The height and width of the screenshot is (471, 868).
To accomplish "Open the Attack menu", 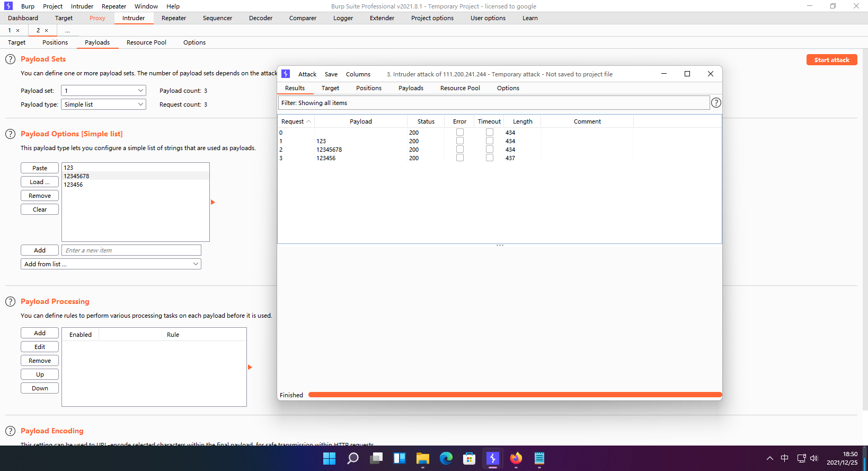I will pyautogui.click(x=307, y=74).
